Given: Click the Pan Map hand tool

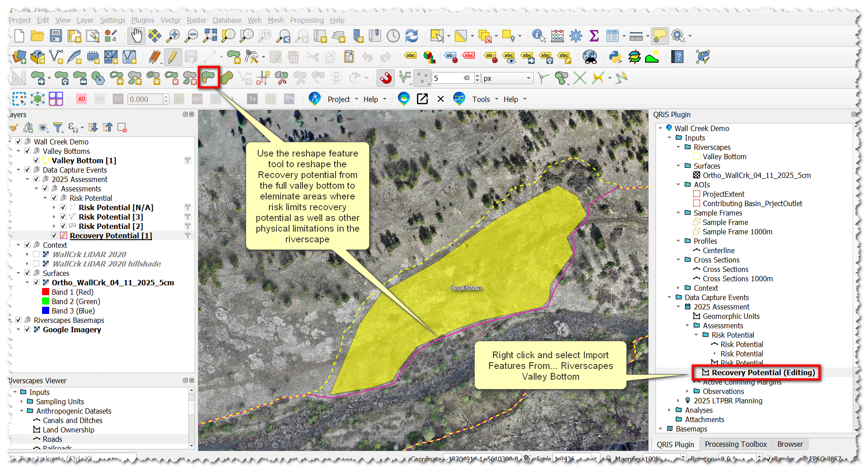Looking at the screenshot, I should click(x=136, y=36).
